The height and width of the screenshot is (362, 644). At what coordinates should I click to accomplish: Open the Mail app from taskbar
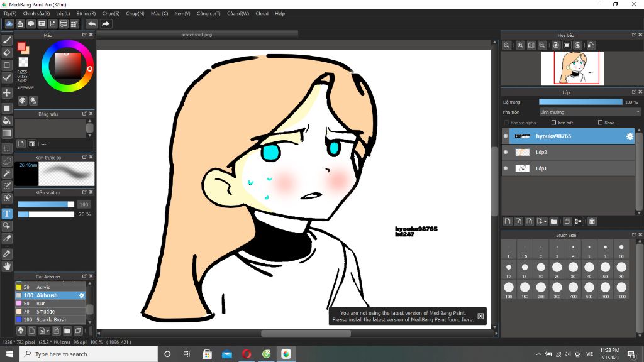(226, 354)
